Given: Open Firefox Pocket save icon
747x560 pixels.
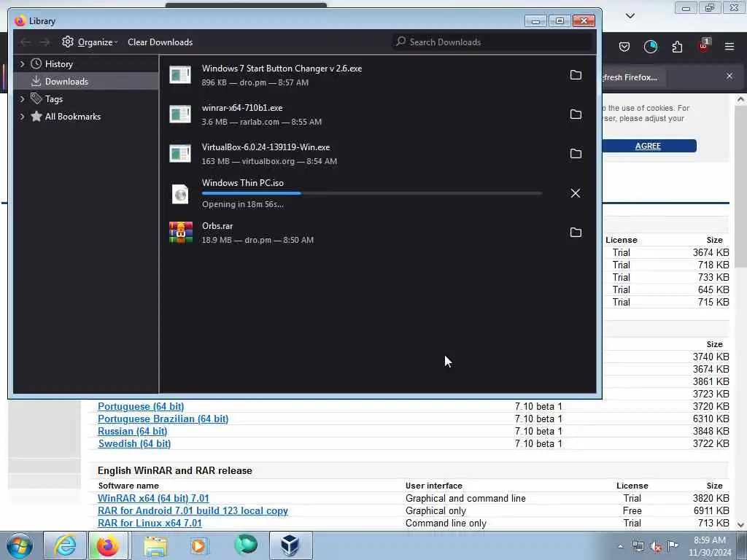Looking at the screenshot, I should click(624, 47).
